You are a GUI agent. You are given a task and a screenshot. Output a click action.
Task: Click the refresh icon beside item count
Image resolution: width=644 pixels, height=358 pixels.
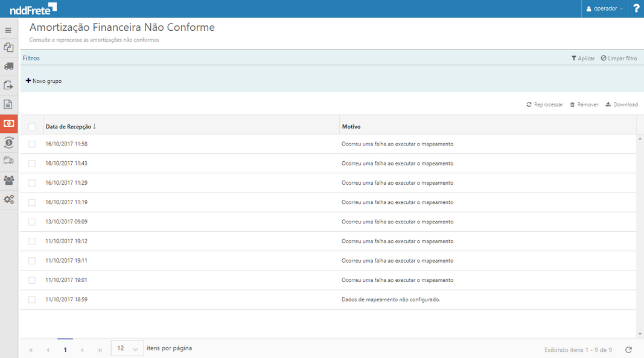coord(628,350)
